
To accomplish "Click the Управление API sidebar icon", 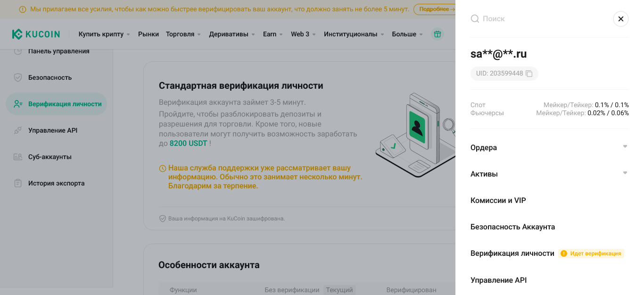I will [18, 130].
